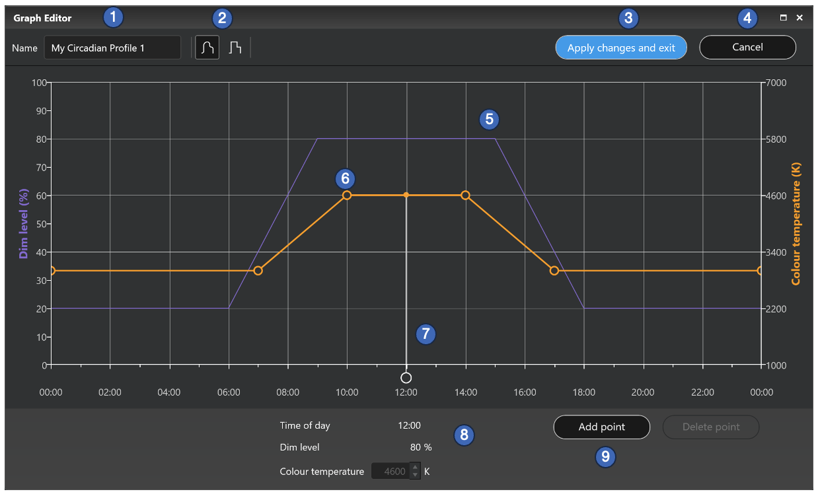Click the colour temperature down stepper arrow
This screenshot has height=504, width=818.
[x=415, y=474]
